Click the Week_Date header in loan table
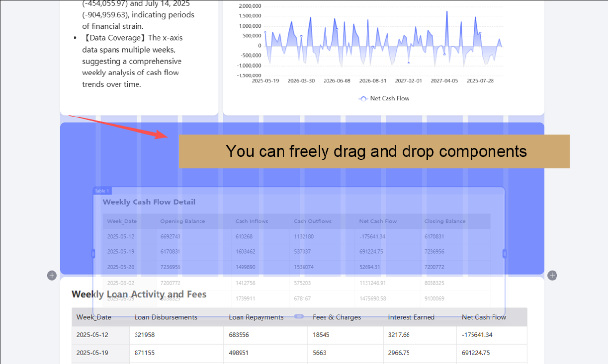 [x=93, y=317]
